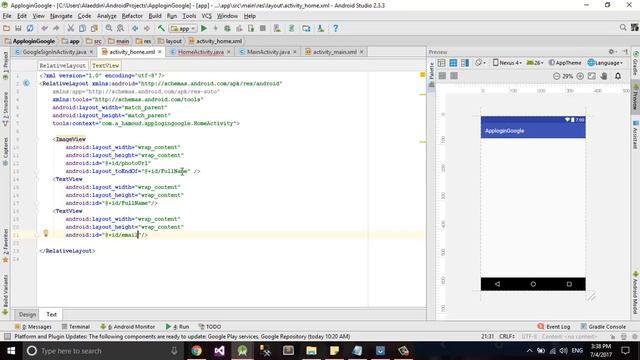640x360 pixels.
Task: Toggle the Design surface view in preview
Action: click(441, 62)
